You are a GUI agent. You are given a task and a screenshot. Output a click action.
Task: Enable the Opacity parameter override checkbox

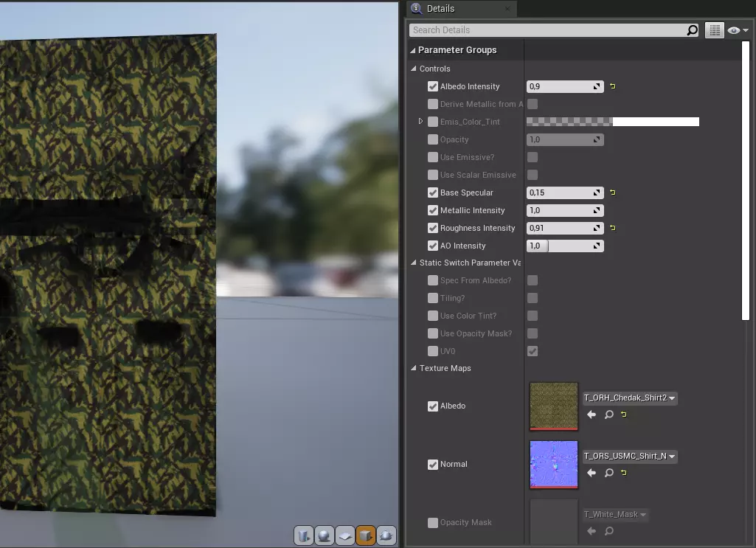433,139
